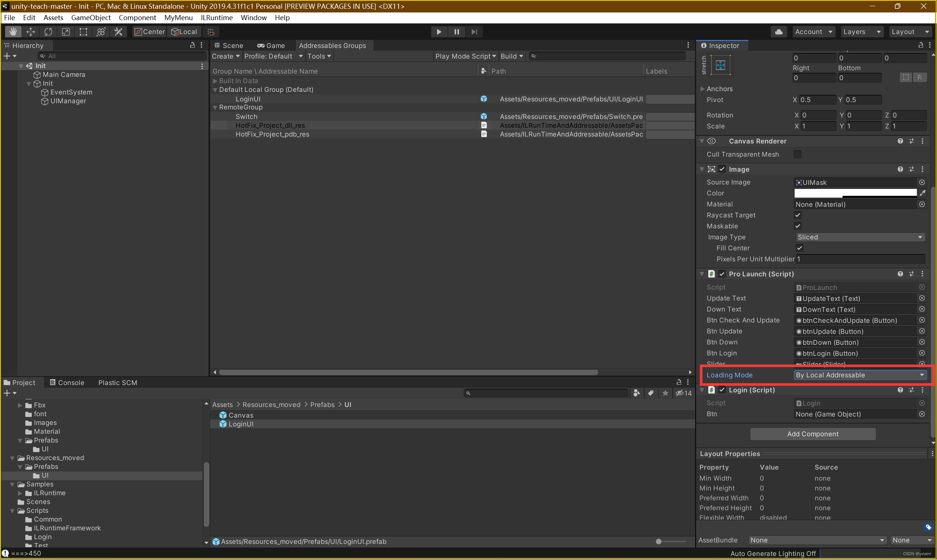Click the Pause playback control button

456,31
